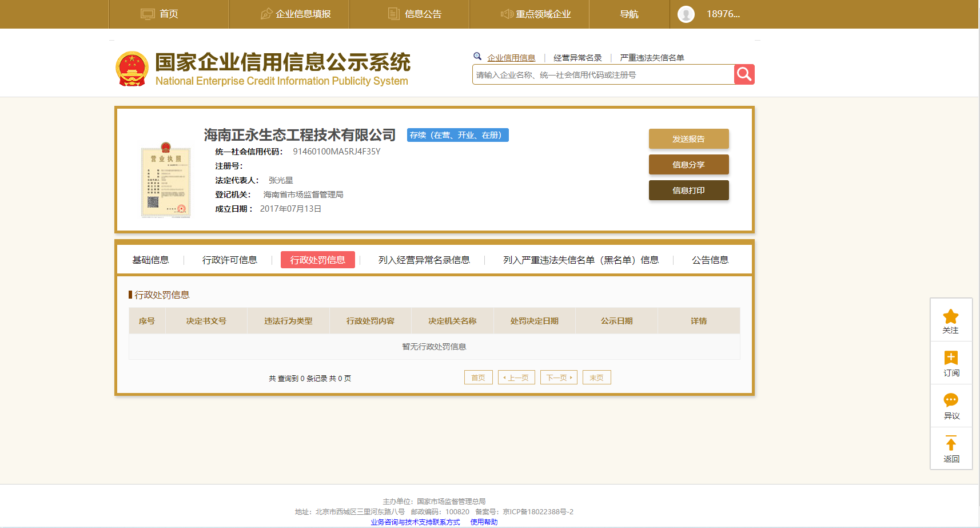Click the red magnifier search button

[x=744, y=74]
